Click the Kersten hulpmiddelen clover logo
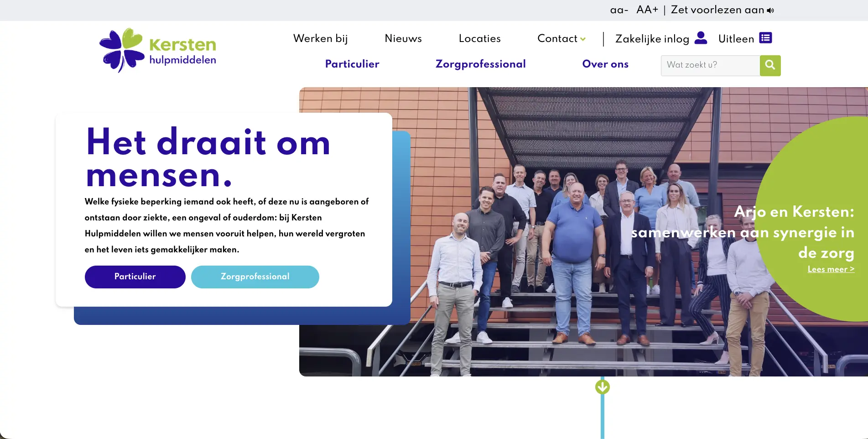The height and width of the screenshot is (439, 868). pos(157,50)
